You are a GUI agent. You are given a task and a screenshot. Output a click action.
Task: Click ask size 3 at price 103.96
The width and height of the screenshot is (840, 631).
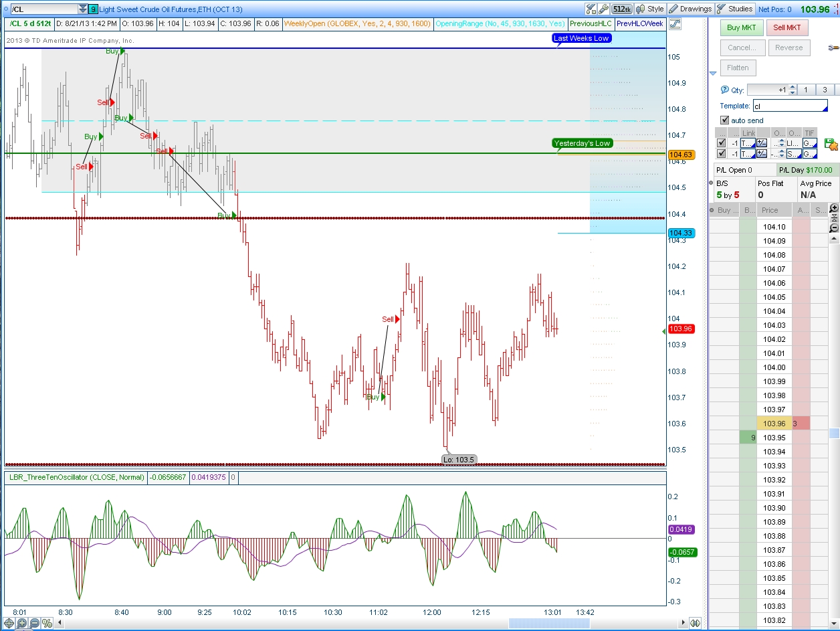pos(801,424)
